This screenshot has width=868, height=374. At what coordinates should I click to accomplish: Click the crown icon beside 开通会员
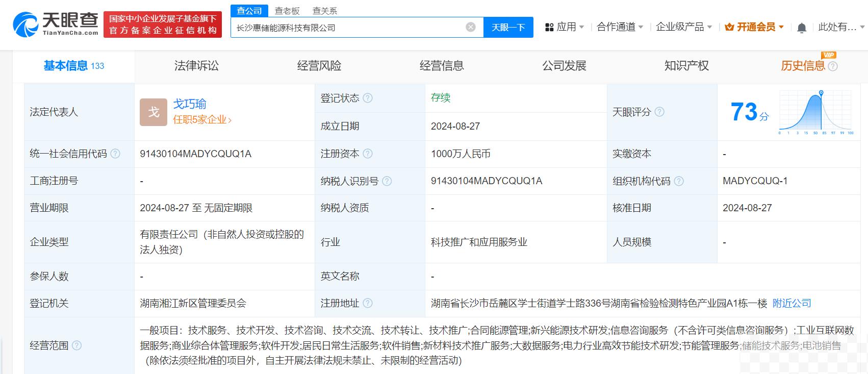click(x=729, y=27)
